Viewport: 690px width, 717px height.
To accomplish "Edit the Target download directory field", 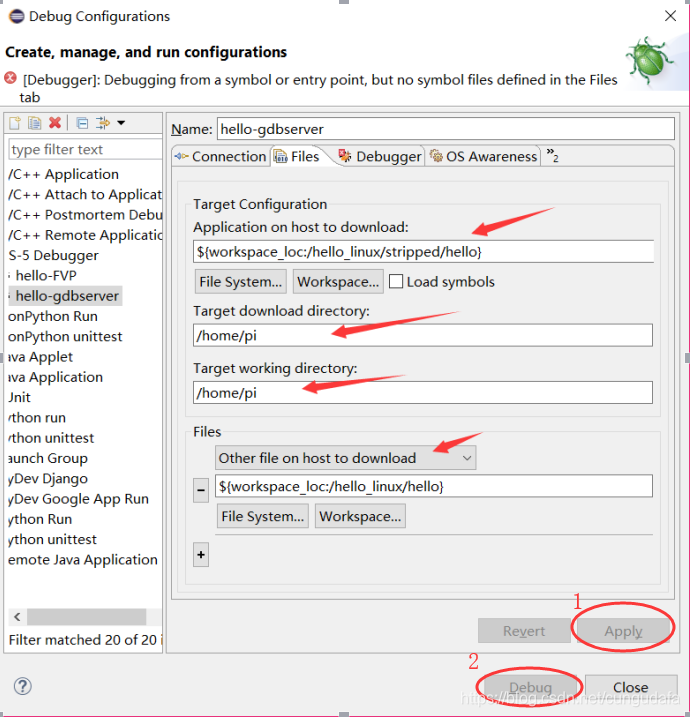I will [x=423, y=335].
